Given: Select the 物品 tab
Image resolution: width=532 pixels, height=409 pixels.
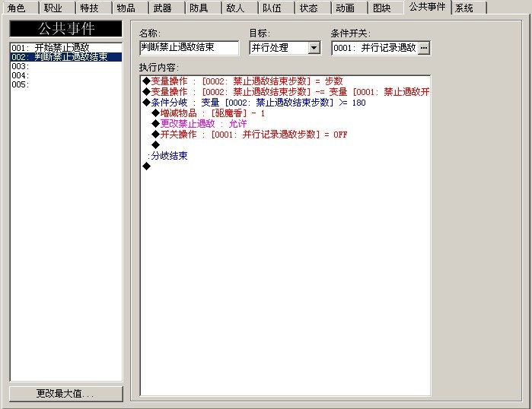Looking at the screenshot, I should click(x=129, y=8).
